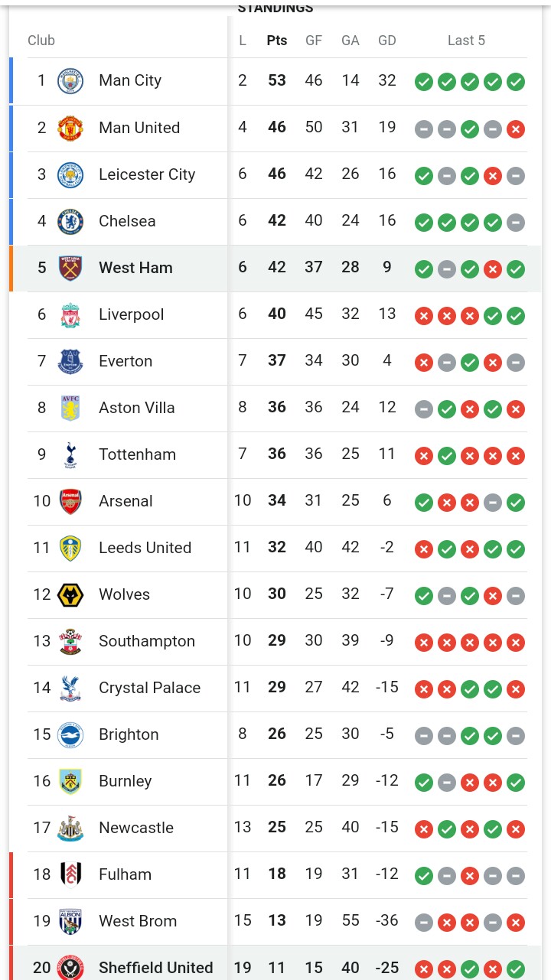Screen dimensions: 551x980
Task: Select Southampton's first loss indicator in Last 5
Action: coord(424,643)
